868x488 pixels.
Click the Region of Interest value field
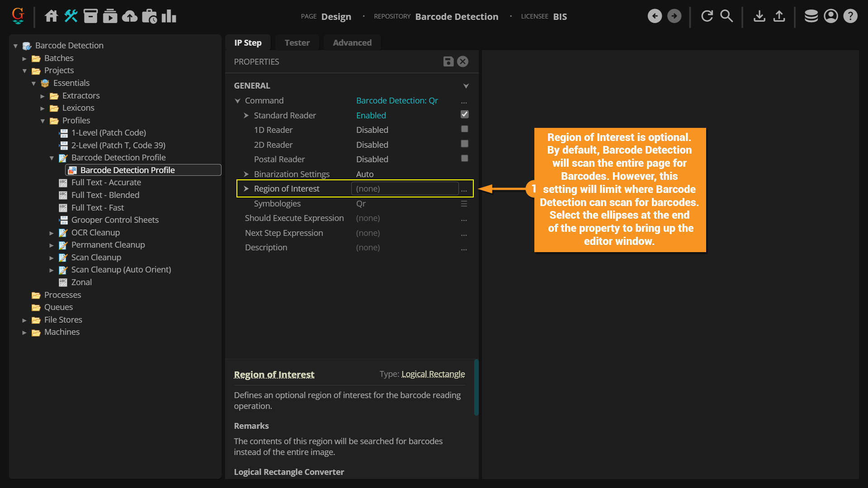(405, 189)
